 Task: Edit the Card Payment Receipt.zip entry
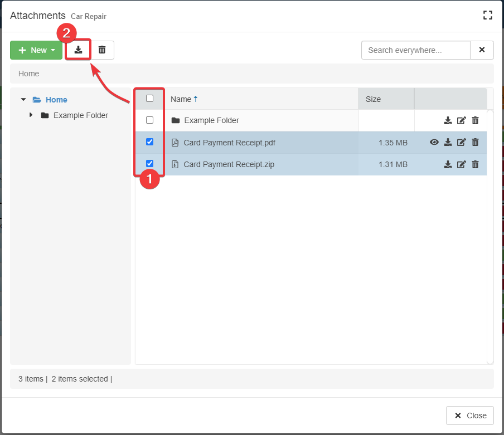(x=461, y=164)
